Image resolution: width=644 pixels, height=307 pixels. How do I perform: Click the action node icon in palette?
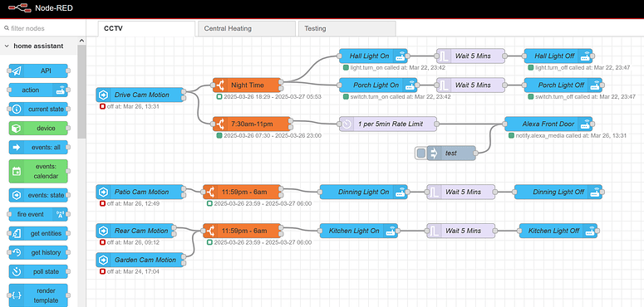[60, 90]
